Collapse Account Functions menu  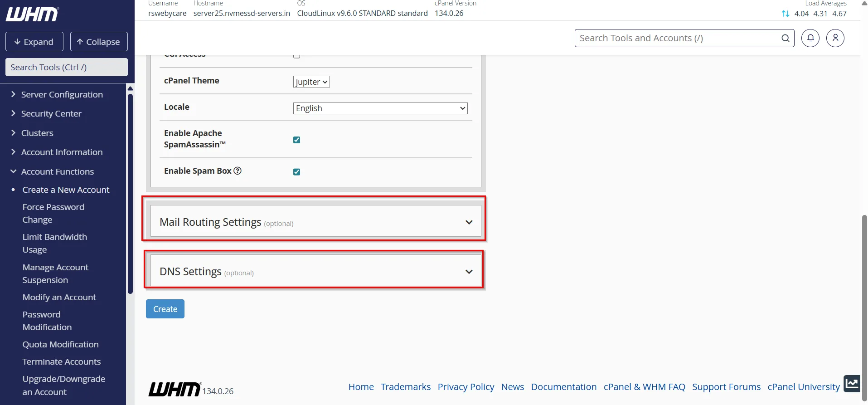(x=57, y=171)
